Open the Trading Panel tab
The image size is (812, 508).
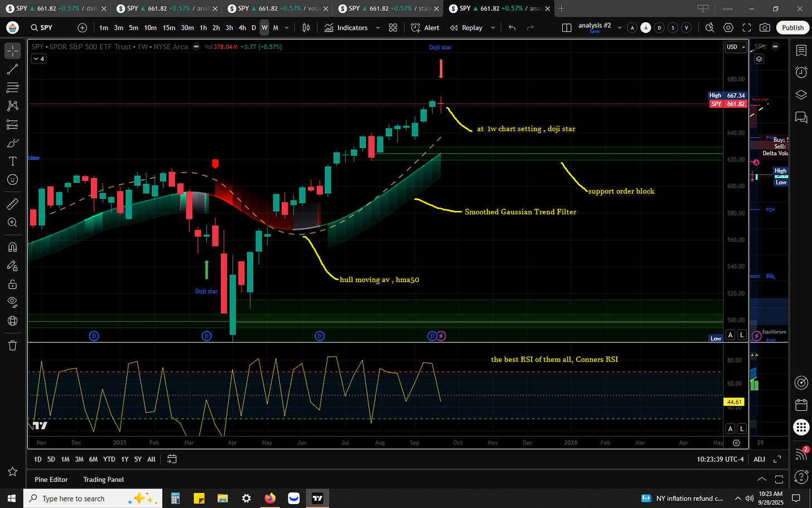tap(104, 480)
